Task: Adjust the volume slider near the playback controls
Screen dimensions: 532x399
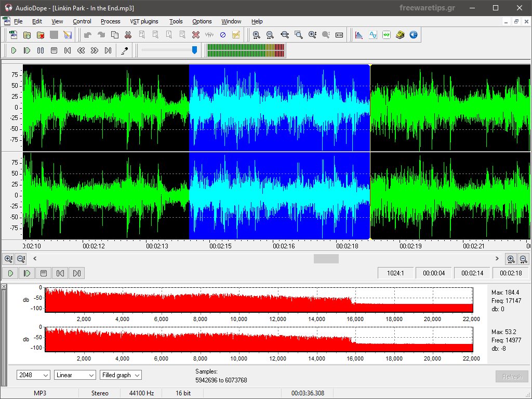Action: [194, 50]
